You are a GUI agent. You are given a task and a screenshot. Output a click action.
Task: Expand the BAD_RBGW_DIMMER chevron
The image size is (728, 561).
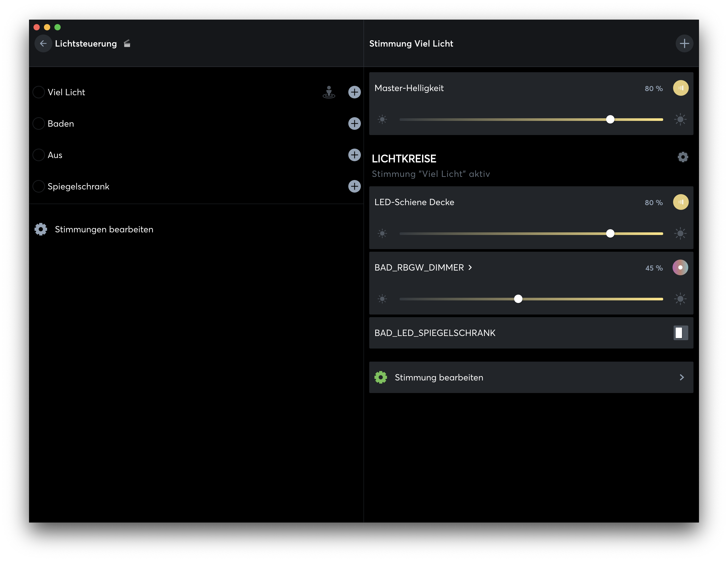coord(470,267)
